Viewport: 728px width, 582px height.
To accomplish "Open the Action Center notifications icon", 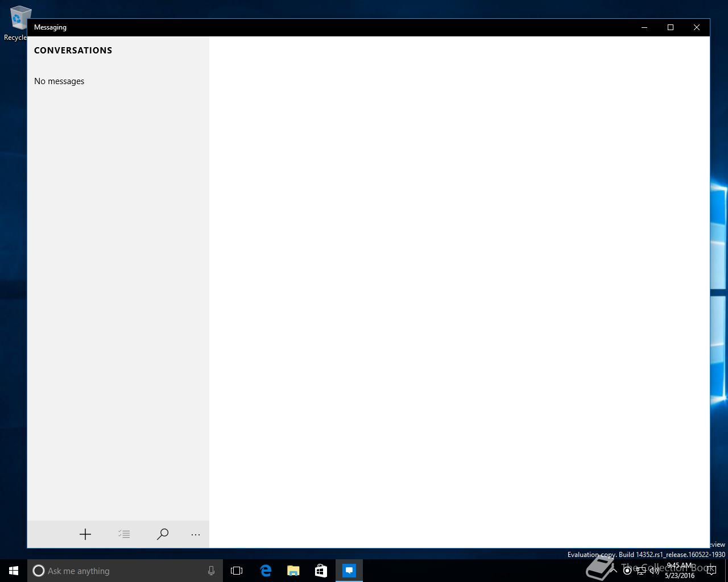I will [x=711, y=571].
